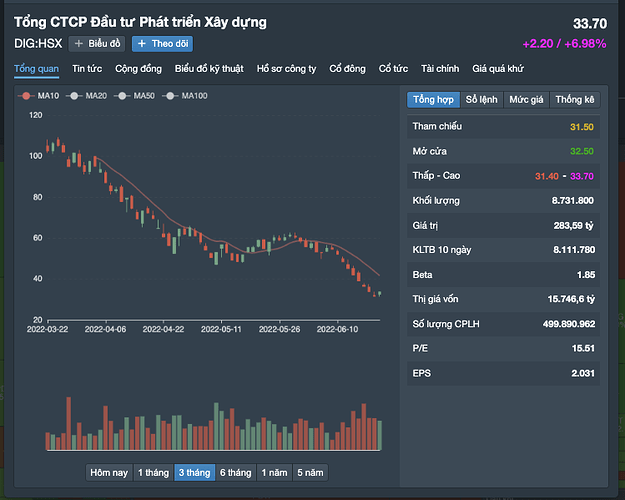Open the Thống kê panel tab
The image size is (625, 500).
click(x=575, y=100)
